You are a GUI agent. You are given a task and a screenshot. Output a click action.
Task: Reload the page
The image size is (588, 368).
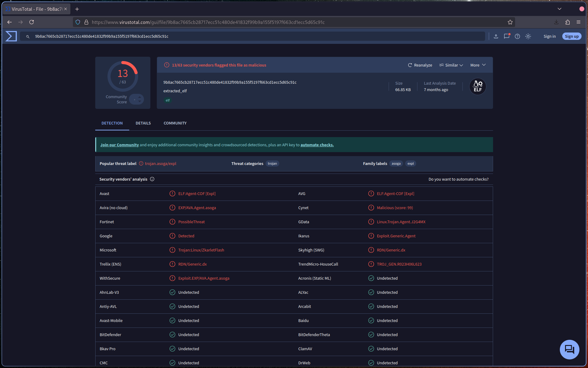pyautogui.click(x=32, y=22)
